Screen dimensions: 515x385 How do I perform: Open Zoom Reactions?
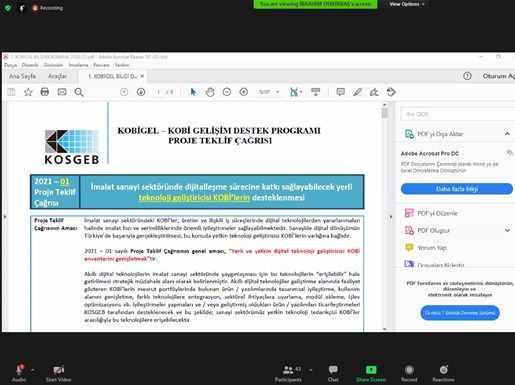pos(443,373)
